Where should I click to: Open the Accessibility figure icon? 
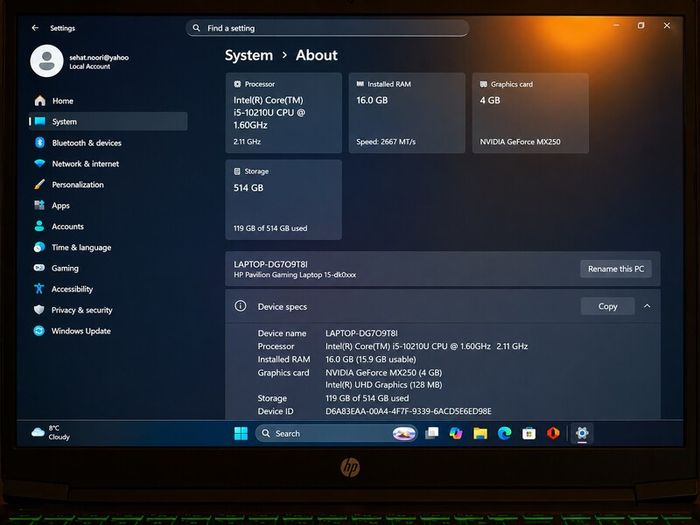tap(39, 289)
